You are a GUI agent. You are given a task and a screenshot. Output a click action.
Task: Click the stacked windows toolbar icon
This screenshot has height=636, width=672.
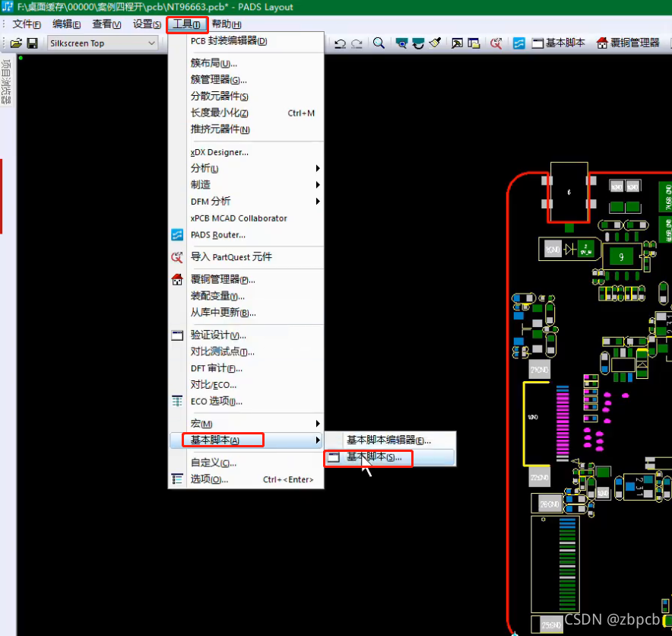pyautogui.click(x=474, y=43)
